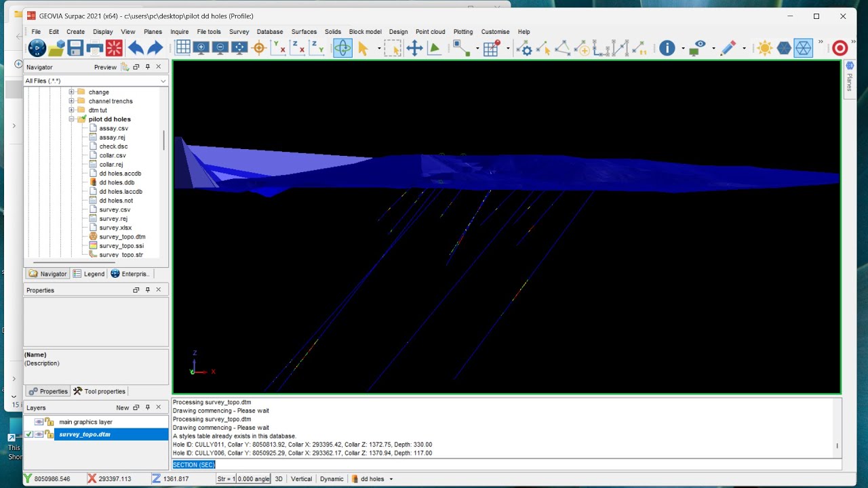Toggle Dynamic mode in status bar
868x488 pixels.
pos(332,479)
